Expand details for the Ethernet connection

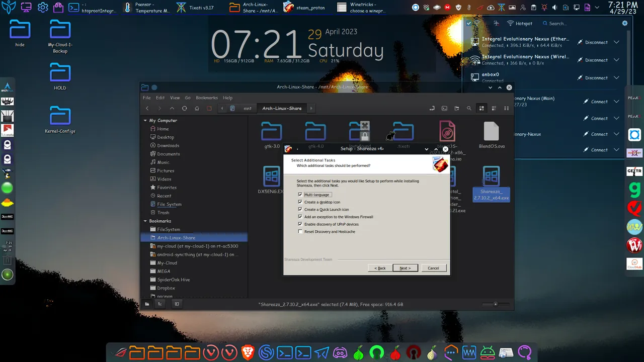[616, 42]
